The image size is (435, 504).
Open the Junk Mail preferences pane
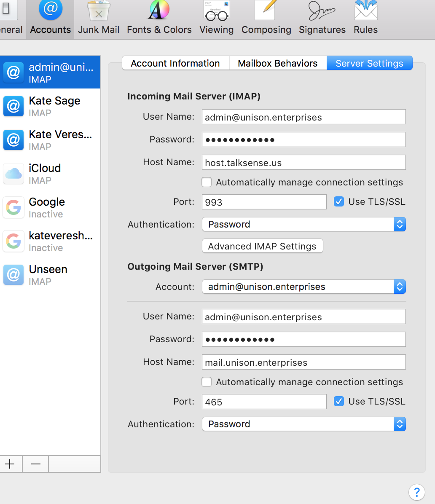pyautogui.click(x=98, y=19)
